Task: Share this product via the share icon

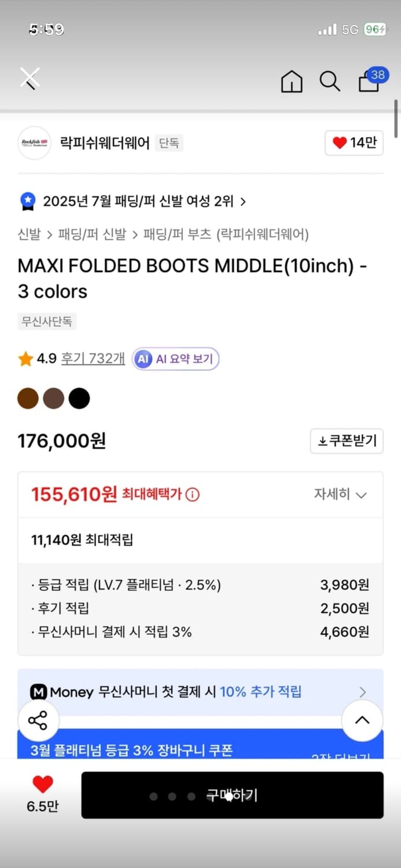Action: click(39, 720)
